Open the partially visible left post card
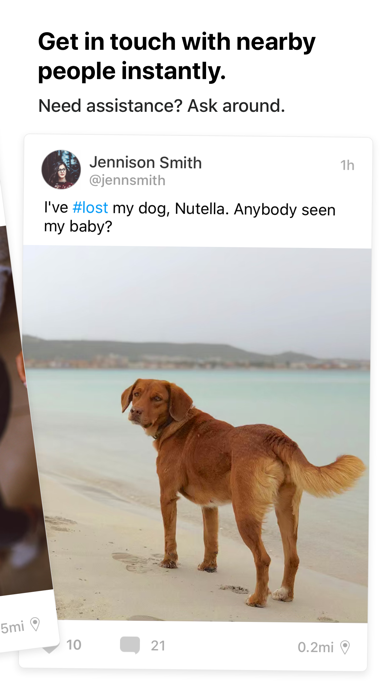The image size is (392, 696). click(23, 444)
